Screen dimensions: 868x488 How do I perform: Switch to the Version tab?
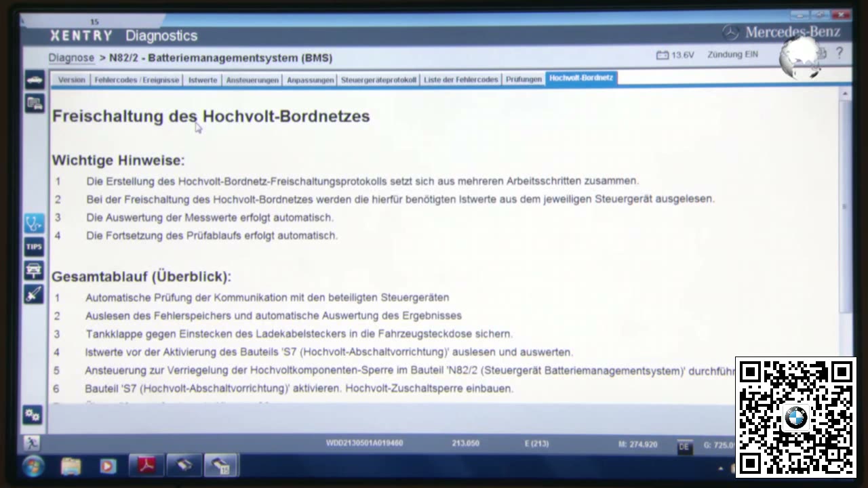[71, 79]
